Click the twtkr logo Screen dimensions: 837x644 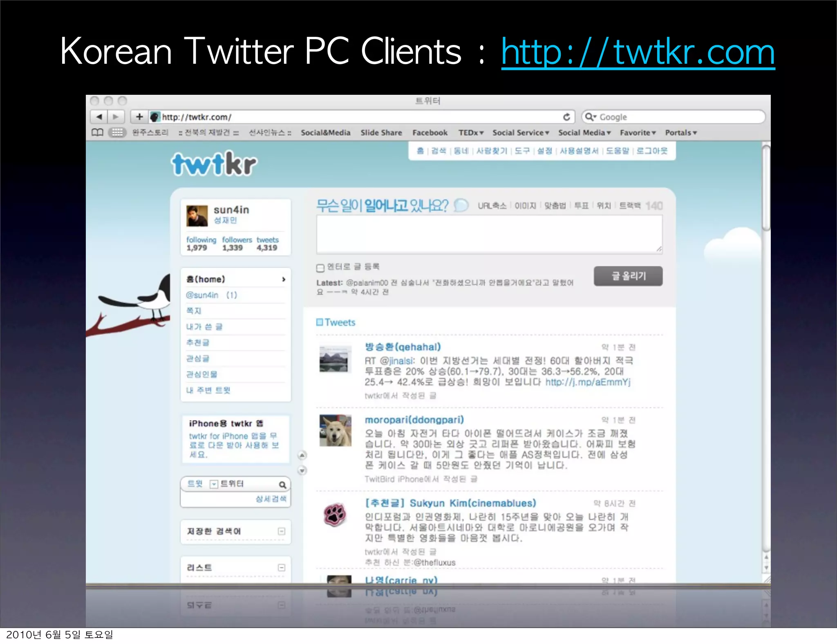pyautogui.click(x=214, y=164)
